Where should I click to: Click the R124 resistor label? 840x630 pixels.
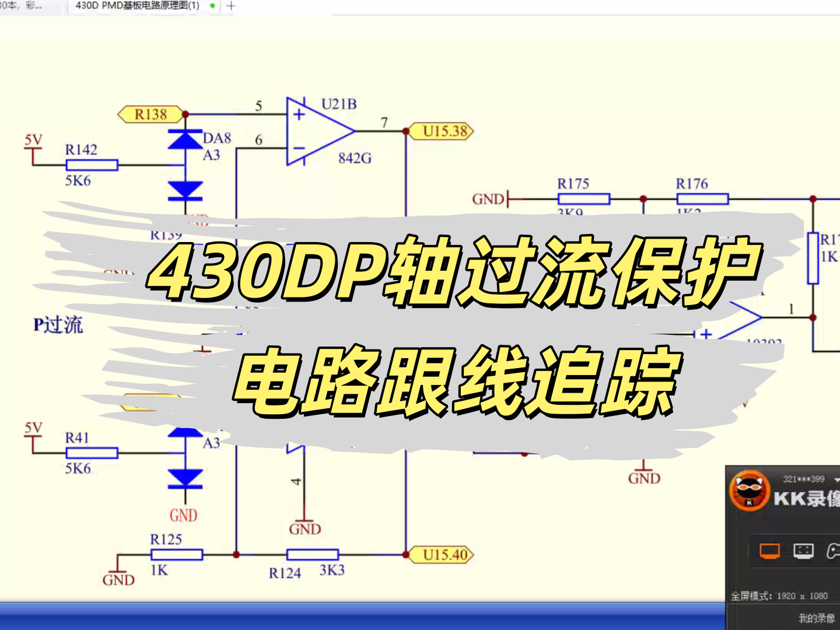(x=285, y=573)
